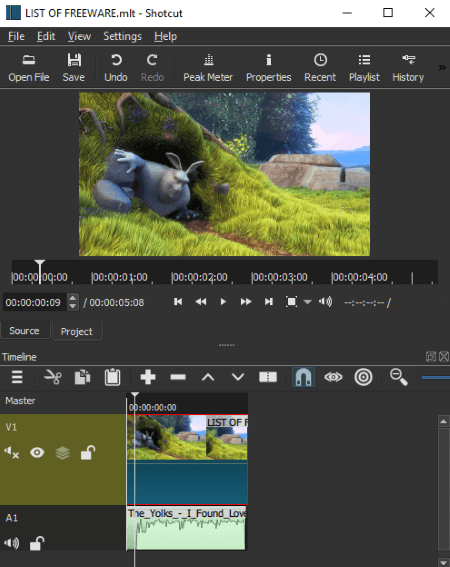Click the current timecode field

click(35, 302)
